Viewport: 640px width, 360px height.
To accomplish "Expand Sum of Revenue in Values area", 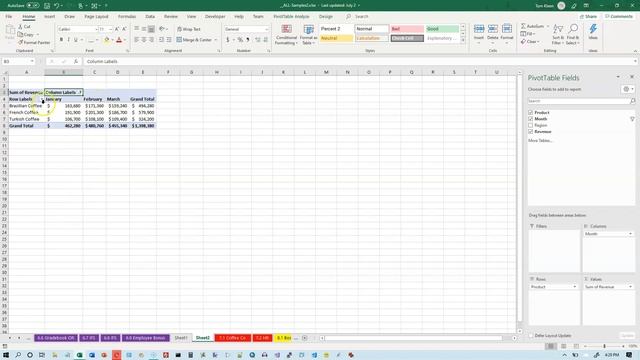I will pyautogui.click(x=631, y=287).
